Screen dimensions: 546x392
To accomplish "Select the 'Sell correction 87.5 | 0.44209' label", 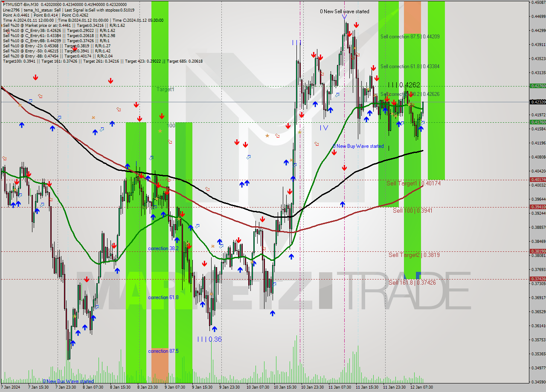I will click(x=410, y=37).
